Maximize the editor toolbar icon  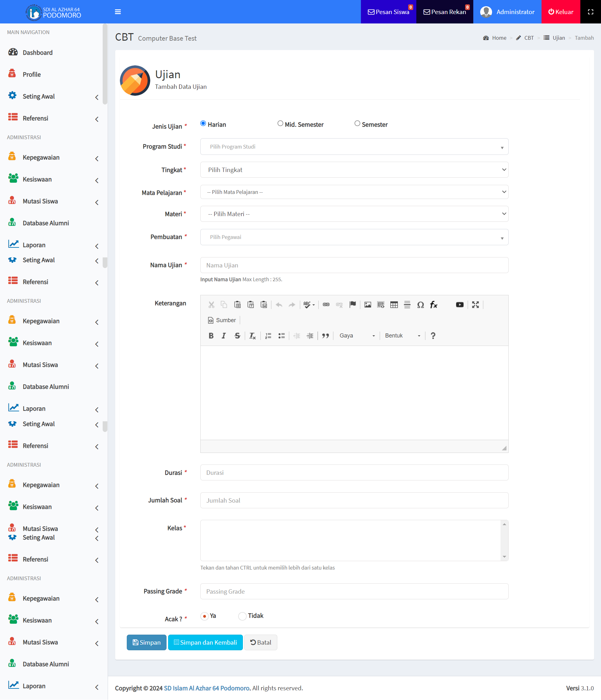point(475,305)
